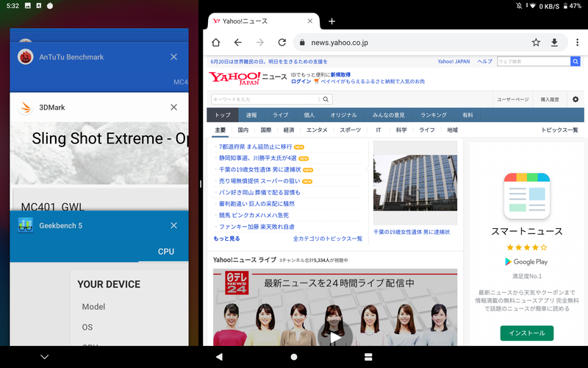Tap Android back navigation button

(x=219, y=357)
